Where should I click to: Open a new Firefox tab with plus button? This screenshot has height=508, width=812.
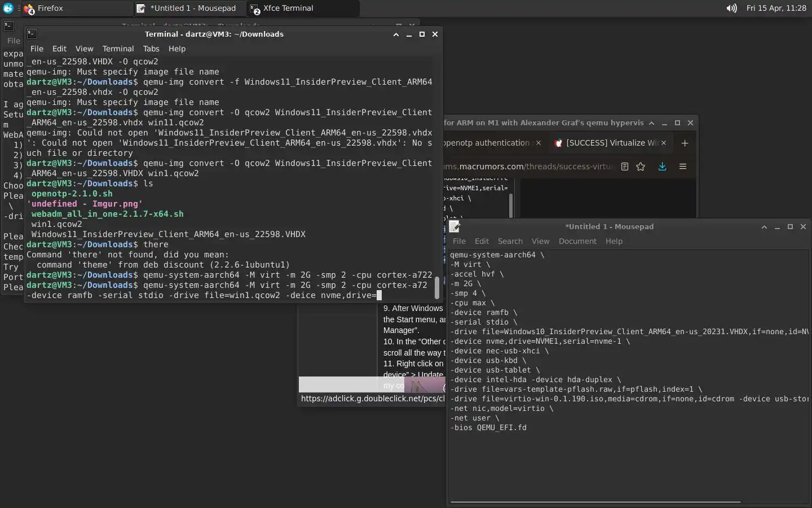point(685,143)
